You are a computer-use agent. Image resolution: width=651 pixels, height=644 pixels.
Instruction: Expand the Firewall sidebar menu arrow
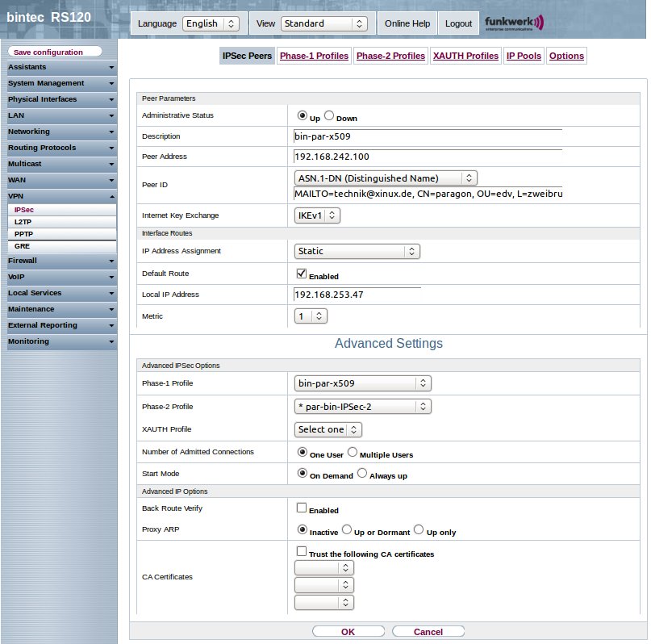click(x=111, y=261)
